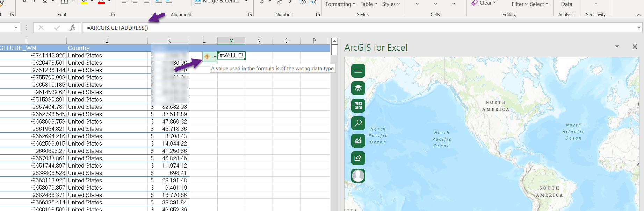Click the error warning icon beside #VALUE!
This screenshot has height=211, width=644.
click(x=207, y=56)
